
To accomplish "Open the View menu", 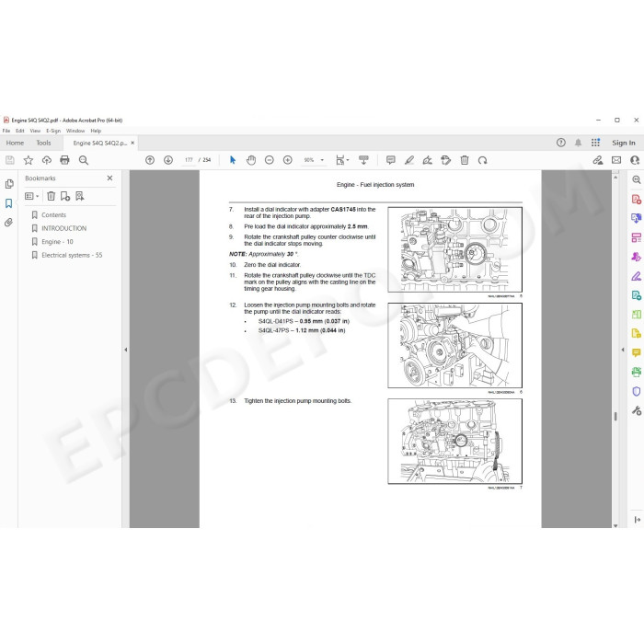I will [35, 131].
